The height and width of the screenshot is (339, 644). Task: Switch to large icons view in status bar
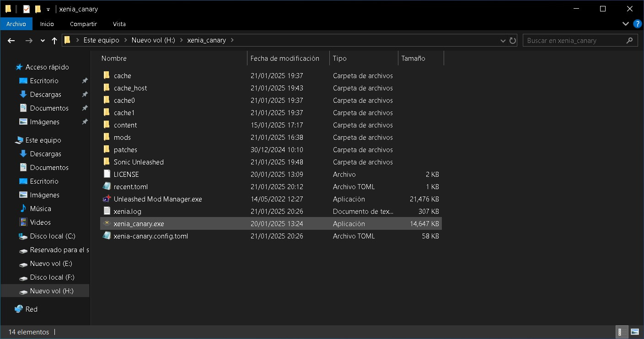[x=635, y=332]
